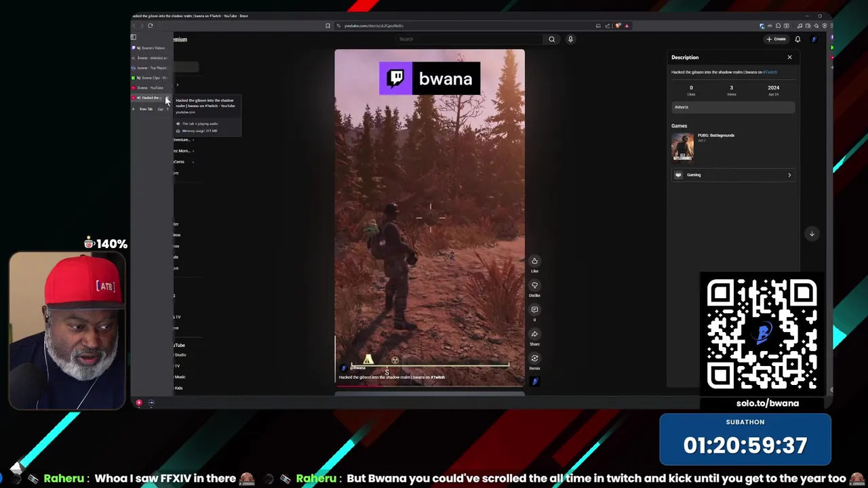868x488 pixels.
Task: Open the sound avatar below Remix
Action: (534, 382)
